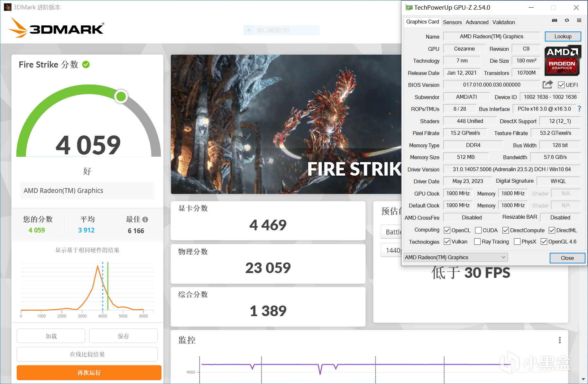Open the 监控 panel three-dot menu
The width and height of the screenshot is (588, 384).
pyautogui.click(x=560, y=340)
